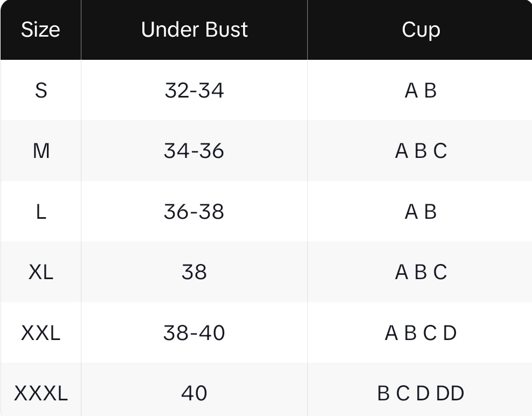Click the A B cup cell for size S
This screenshot has width=532, height=416.
coord(420,91)
